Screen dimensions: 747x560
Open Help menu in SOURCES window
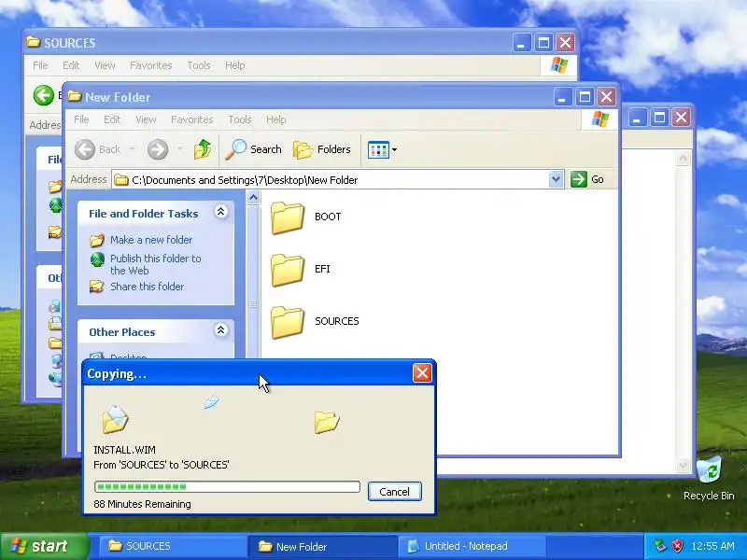coord(235,65)
